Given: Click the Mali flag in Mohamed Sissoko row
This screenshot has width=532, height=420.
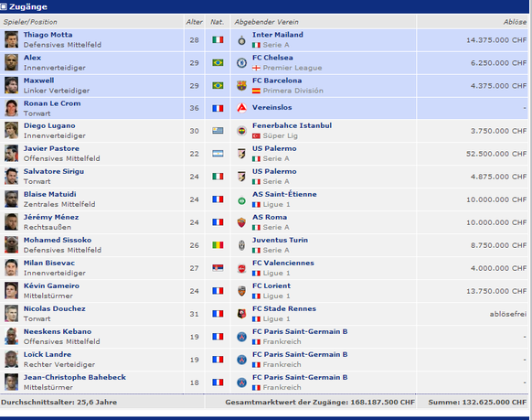Looking at the screenshot, I should click(x=218, y=245).
